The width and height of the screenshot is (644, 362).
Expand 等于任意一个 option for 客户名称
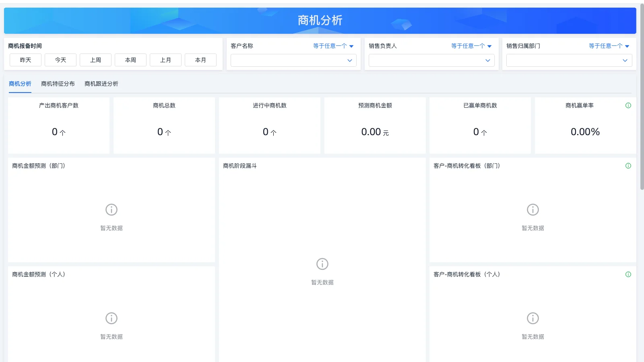tap(332, 46)
